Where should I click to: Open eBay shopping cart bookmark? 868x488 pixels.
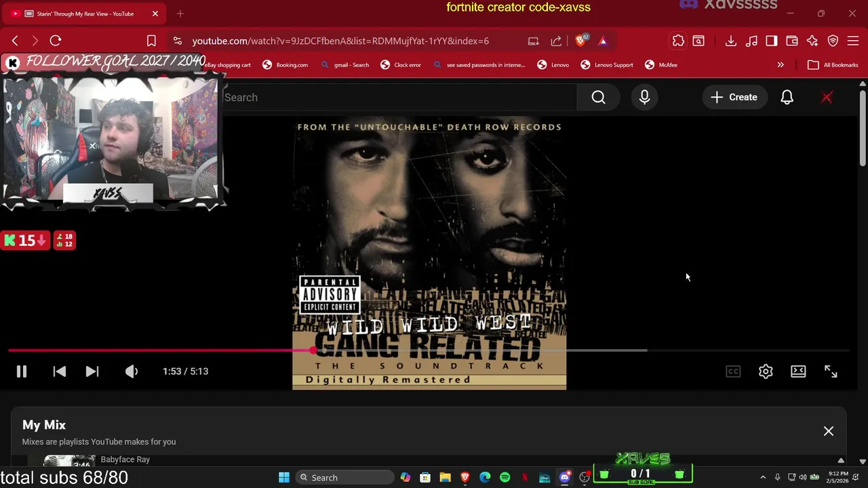228,65
